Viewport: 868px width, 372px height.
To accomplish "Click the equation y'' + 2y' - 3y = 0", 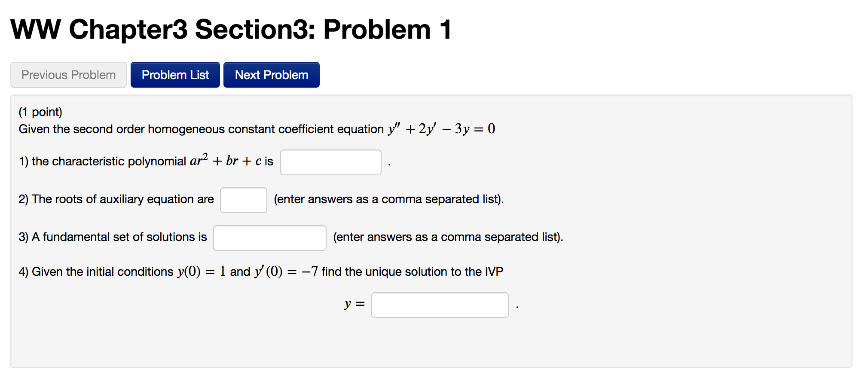I will pyautogui.click(x=440, y=128).
